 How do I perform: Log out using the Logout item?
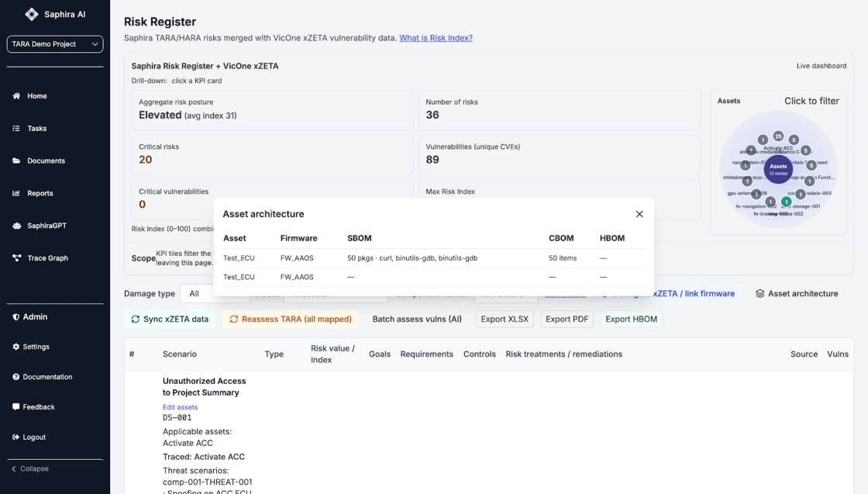tap(33, 437)
